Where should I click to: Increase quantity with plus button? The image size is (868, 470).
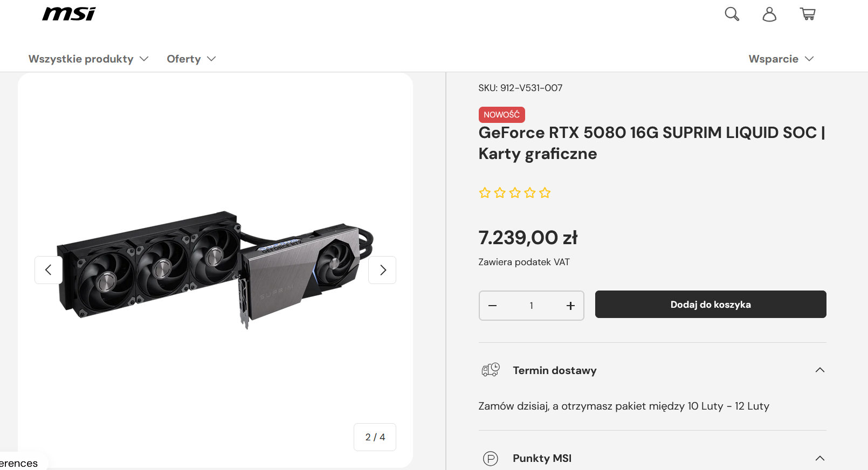570,306
